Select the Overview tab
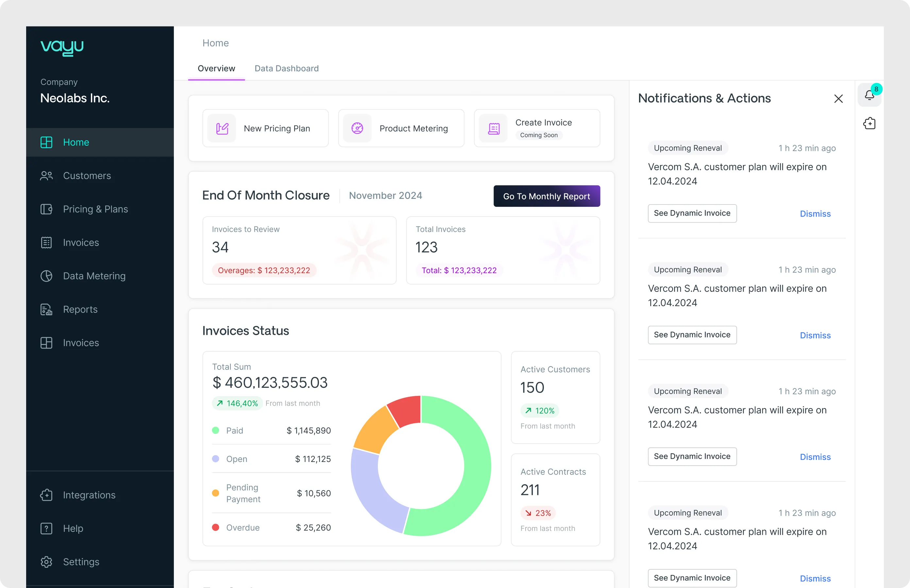The height and width of the screenshot is (588, 910). pos(216,68)
